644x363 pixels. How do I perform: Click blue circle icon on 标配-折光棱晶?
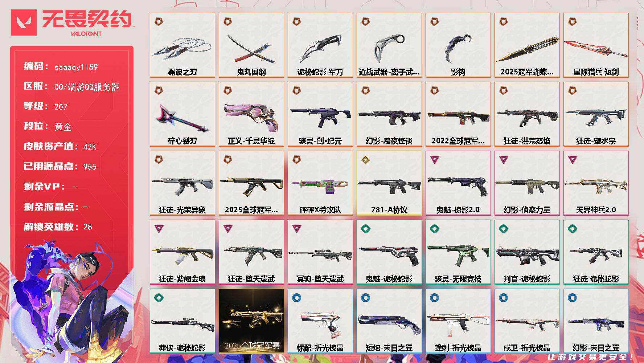[x=296, y=298]
